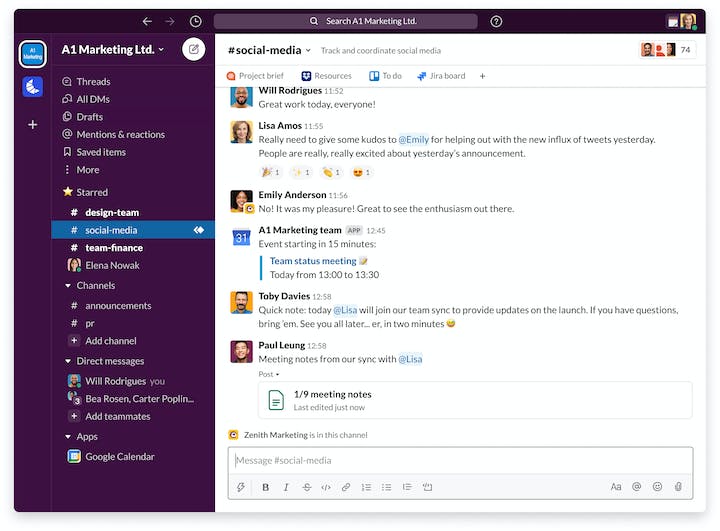Image resolution: width=720 pixels, height=531 pixels.
Task: Select the A1 Marketing workspace icon
Action: tap(33, 54)
